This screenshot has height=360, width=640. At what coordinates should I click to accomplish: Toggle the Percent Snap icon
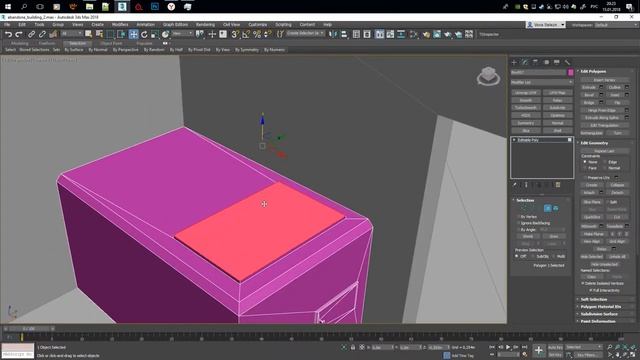[257, 35]
